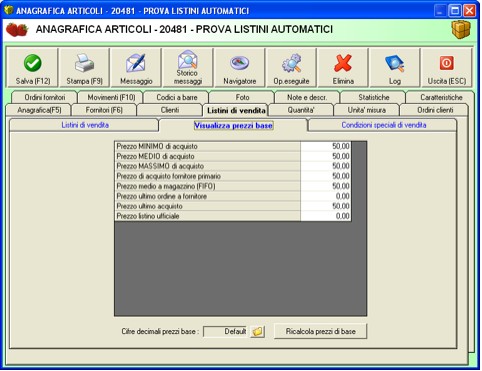Open the Fornitori (F6) tab
The image size is (482, 371).
104,110
